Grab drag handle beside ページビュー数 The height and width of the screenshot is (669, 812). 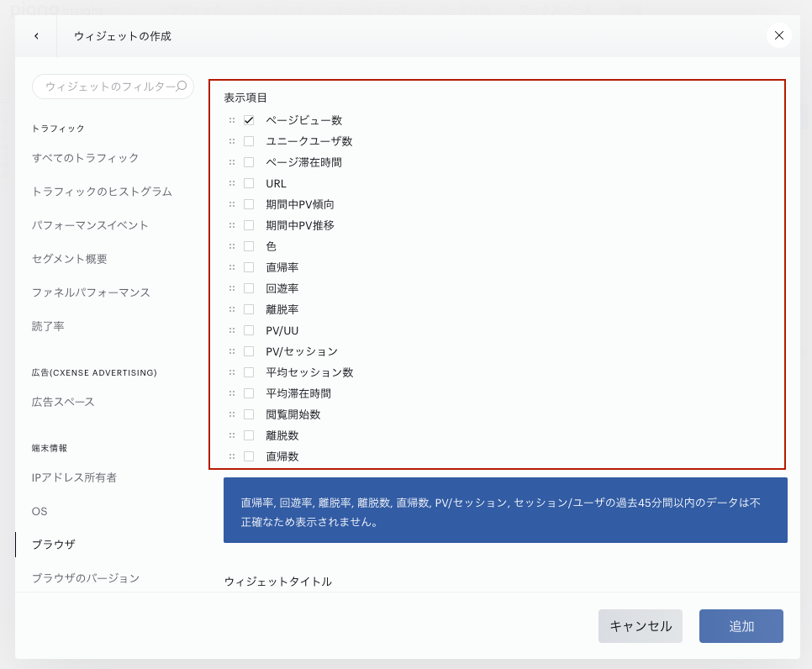pos(232,120)
